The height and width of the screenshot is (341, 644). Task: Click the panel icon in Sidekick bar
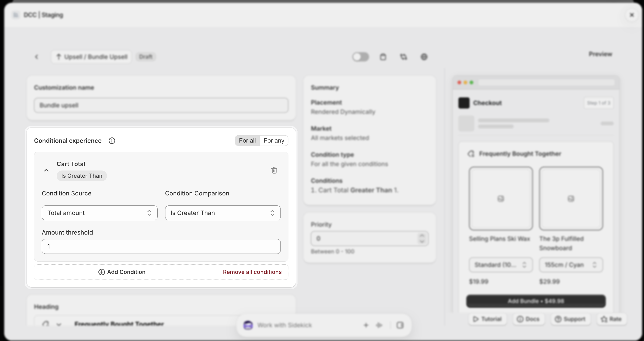tap(400, 325)
